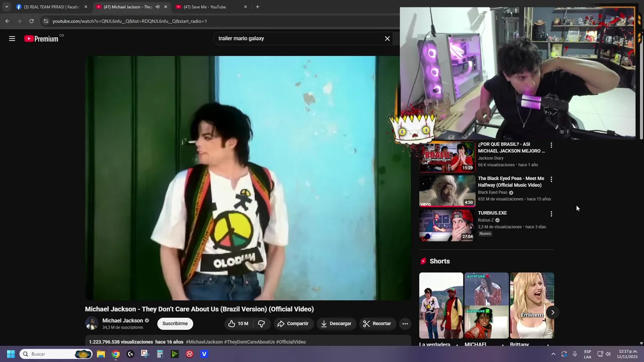
Task: Open the MICHAEL autotune Short thumbnail
Action: (x=487, y=306)
